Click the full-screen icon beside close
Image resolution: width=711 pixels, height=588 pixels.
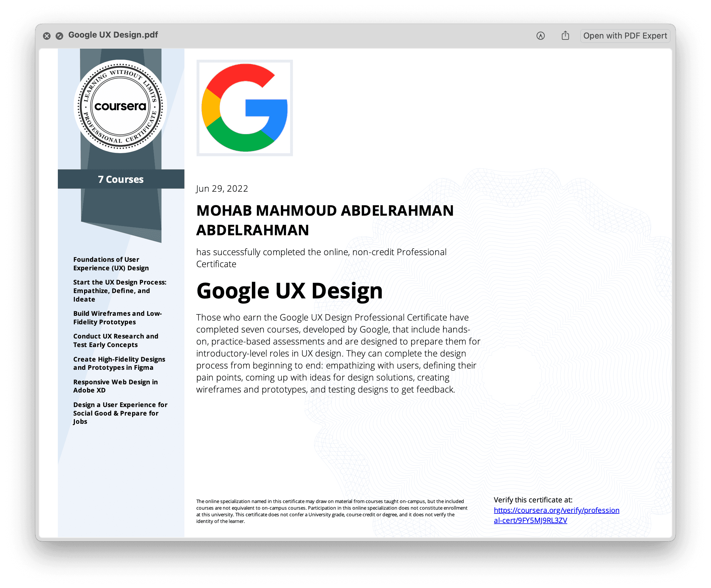click(x=59, y=36)
